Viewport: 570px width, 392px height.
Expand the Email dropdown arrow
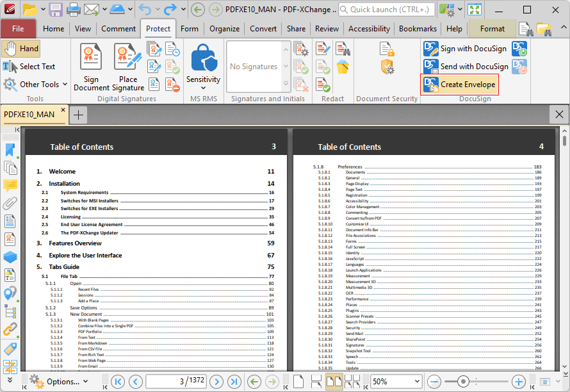(x=104, y=10)
